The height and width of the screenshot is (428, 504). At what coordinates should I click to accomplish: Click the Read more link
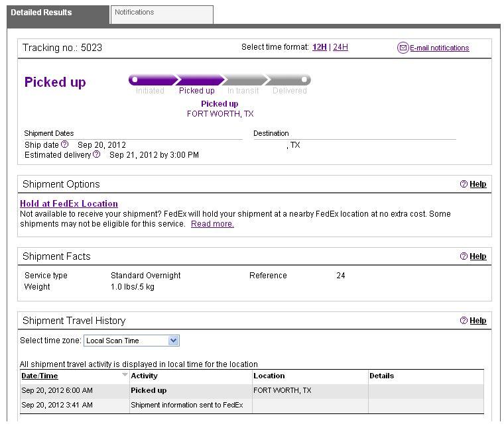[x=212, y=224]
